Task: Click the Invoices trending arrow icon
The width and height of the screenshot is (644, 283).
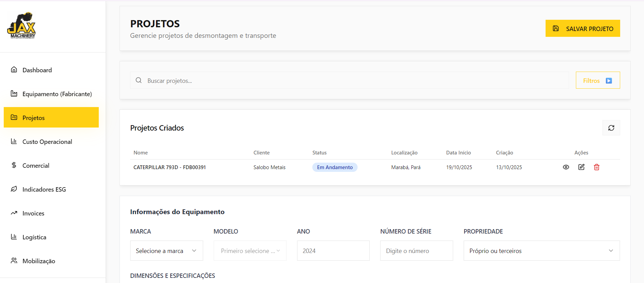Action: tap(14, 213)
